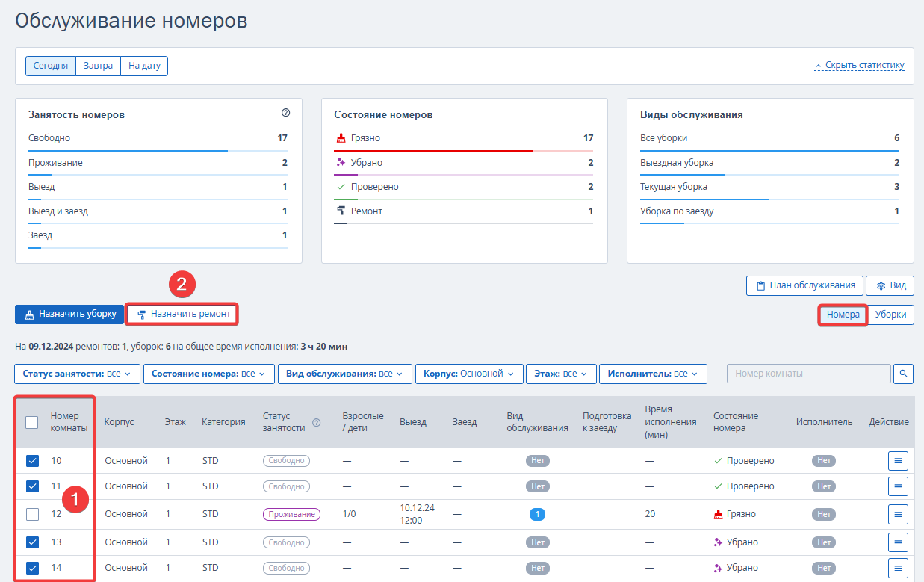Expand the Исполнитель filter dropdown
The width and height of the screenshot is (924, 582).
pyautogui.click(x=653, y=374)
